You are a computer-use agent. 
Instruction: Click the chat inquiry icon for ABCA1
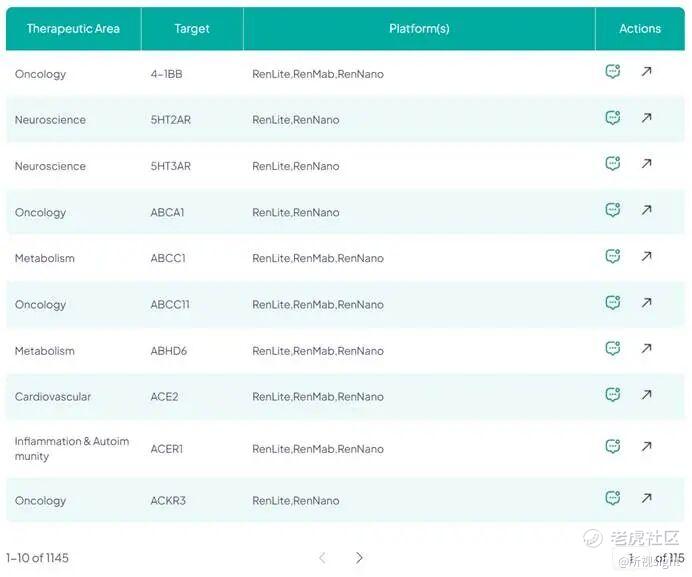tap(613, 210)
